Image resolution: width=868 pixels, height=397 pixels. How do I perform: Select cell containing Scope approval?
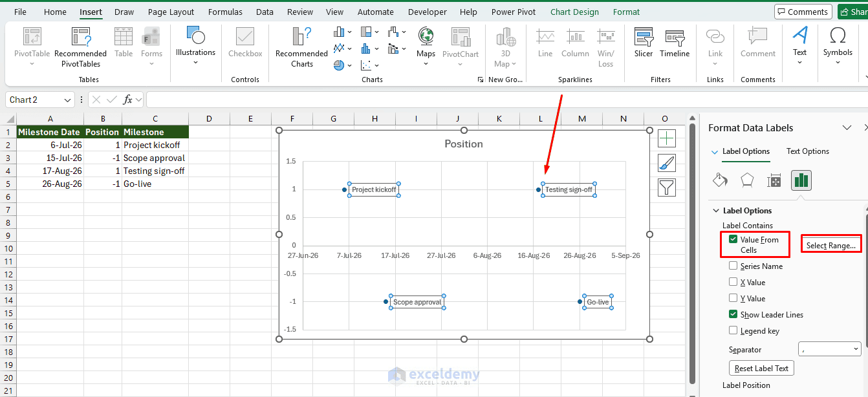click(155, 158)
